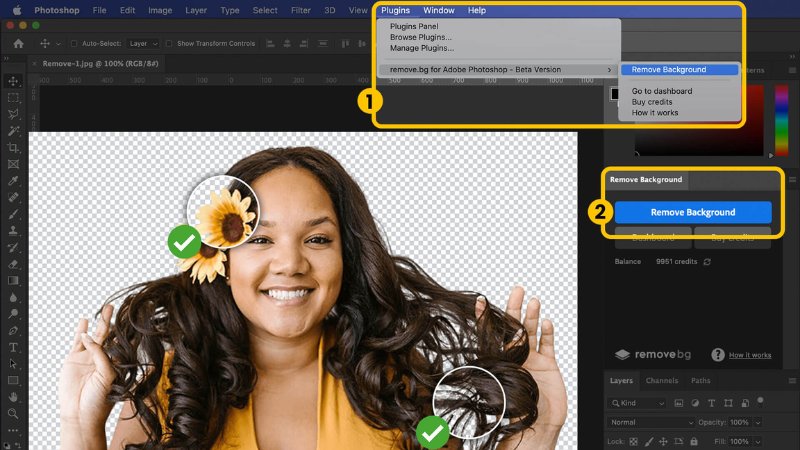Turn layer filtering on or off
This screenshot has height=450, width=800.
coord(760,401)
